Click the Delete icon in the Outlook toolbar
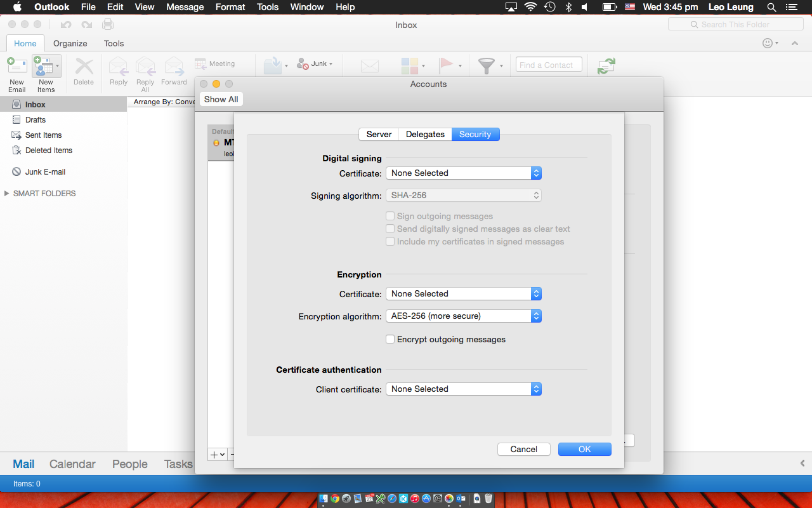The image size is (812, 508). point(84,66)
